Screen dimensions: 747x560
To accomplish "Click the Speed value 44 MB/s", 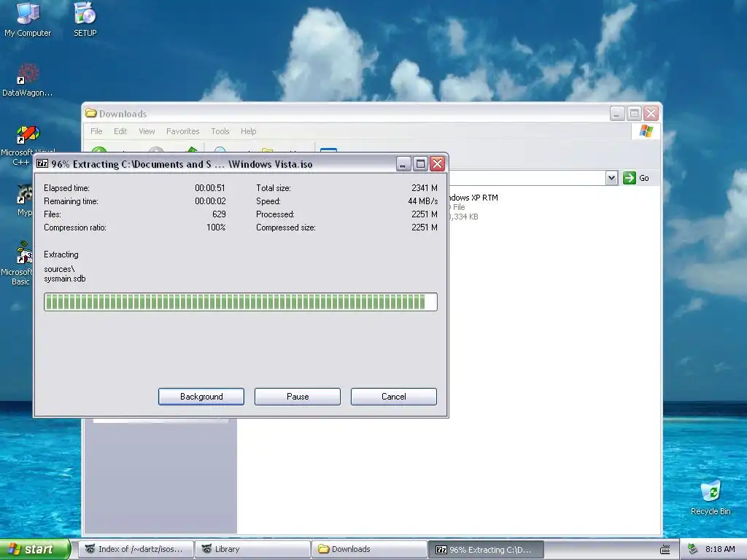I will (422, 201).
